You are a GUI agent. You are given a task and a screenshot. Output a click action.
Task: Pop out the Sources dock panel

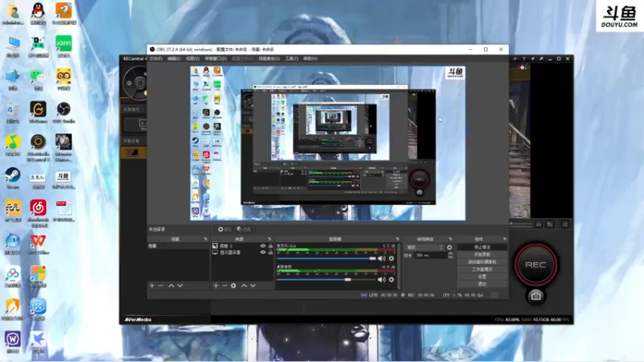(x=270, y=239)
